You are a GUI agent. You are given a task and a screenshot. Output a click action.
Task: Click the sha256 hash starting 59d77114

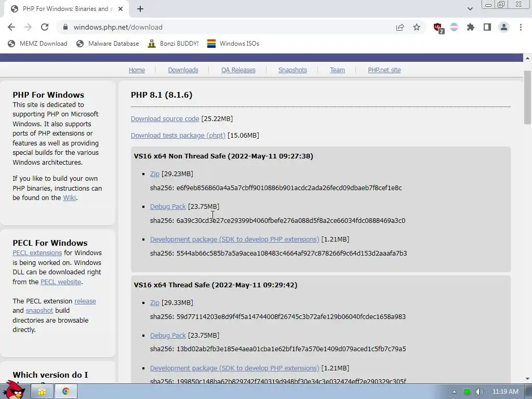click(x=291, y=316)
